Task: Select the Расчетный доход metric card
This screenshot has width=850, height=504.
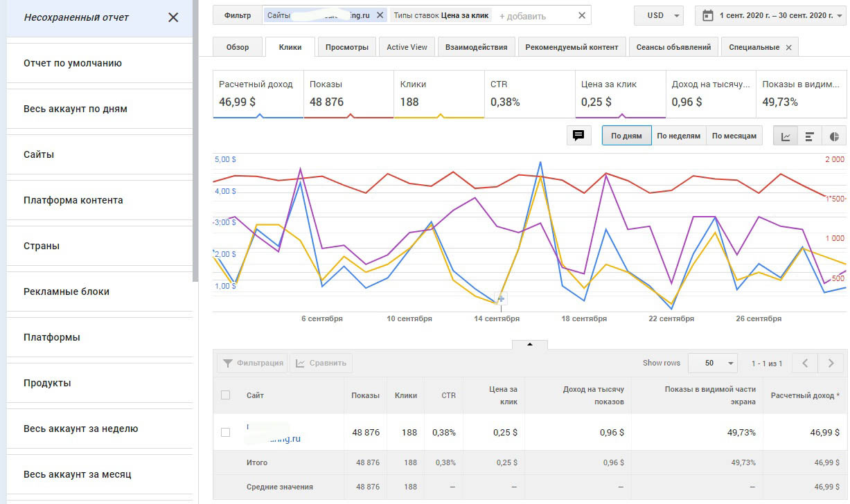Action: 258,93
